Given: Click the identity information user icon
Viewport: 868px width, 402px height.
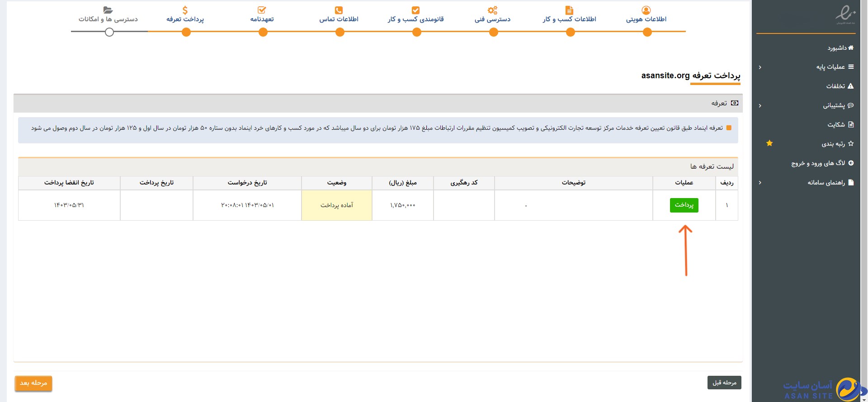Looking at the screenshot, I should pos(646,10).
